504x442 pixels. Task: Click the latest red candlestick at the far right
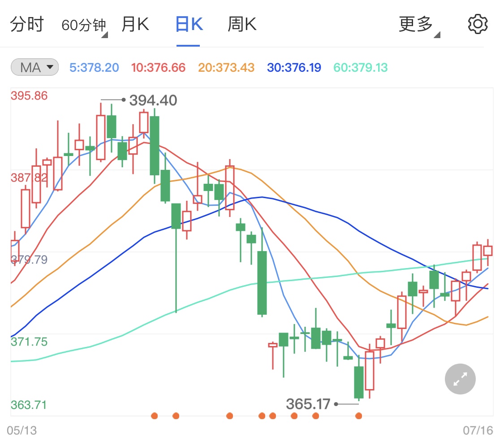click(x=488, y=251)
